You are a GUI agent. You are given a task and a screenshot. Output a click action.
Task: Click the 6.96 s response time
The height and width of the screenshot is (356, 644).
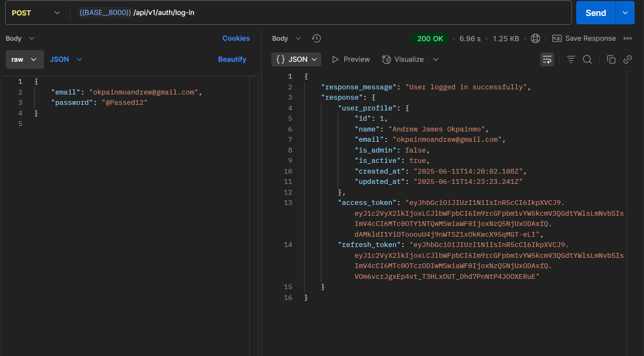[470, 38]
